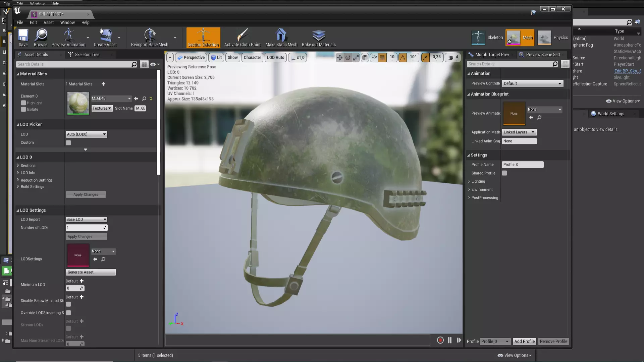
Task: Click the M_6B43 material thumbnail
Action: tap(78, 103)
